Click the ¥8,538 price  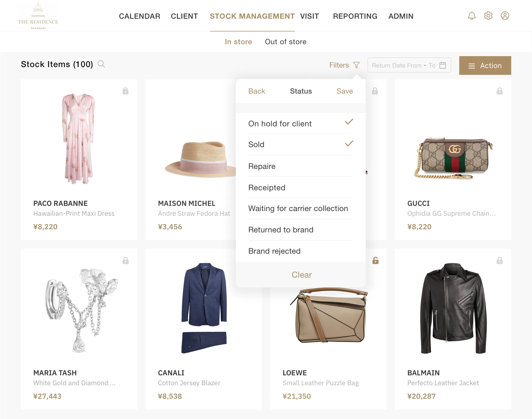point(170,396)
